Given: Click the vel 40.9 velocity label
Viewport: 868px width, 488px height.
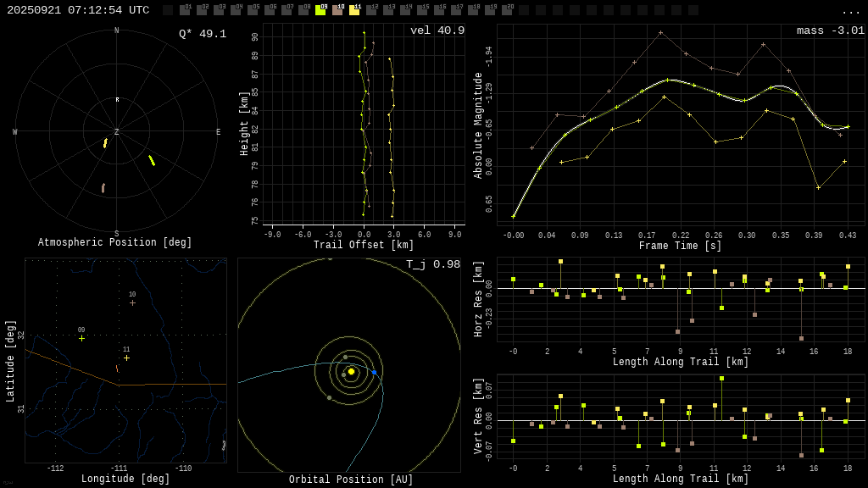Looking at the screenshot, I should pyautogui.click(x=437, y=30).
